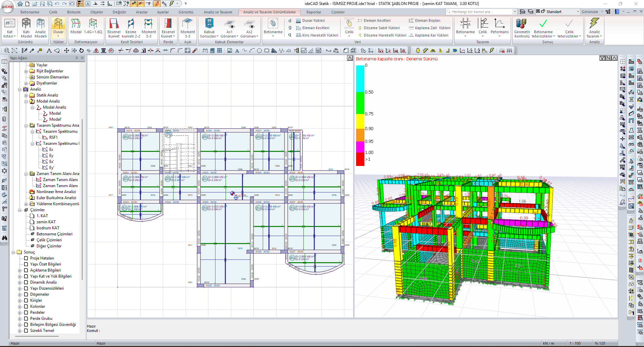Tick the Döşemeler checkbox
The width and height of the screenshot is (644, 347).
click(x=26, y=294)
